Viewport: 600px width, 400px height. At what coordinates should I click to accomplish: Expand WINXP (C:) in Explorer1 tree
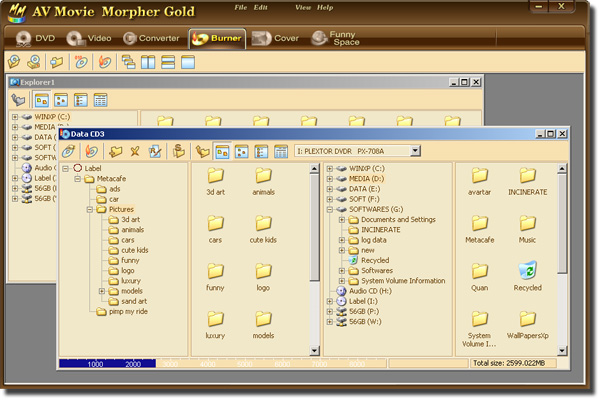[x=15, y=117]
